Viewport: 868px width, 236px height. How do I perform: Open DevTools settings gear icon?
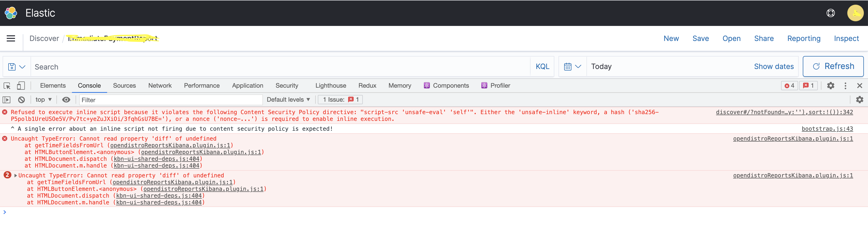click(830, 86)
